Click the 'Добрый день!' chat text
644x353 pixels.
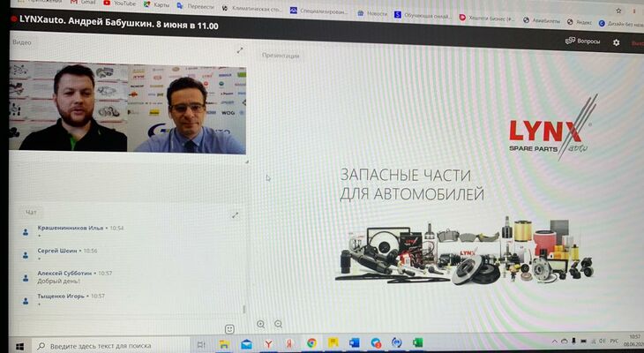59,282
